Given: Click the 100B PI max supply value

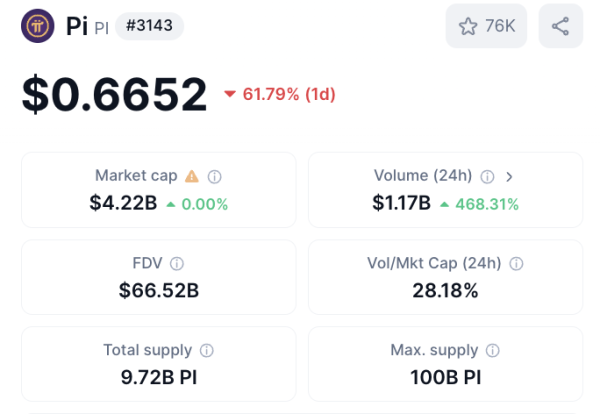Looking at the screenshot, I should coord(445,378).
